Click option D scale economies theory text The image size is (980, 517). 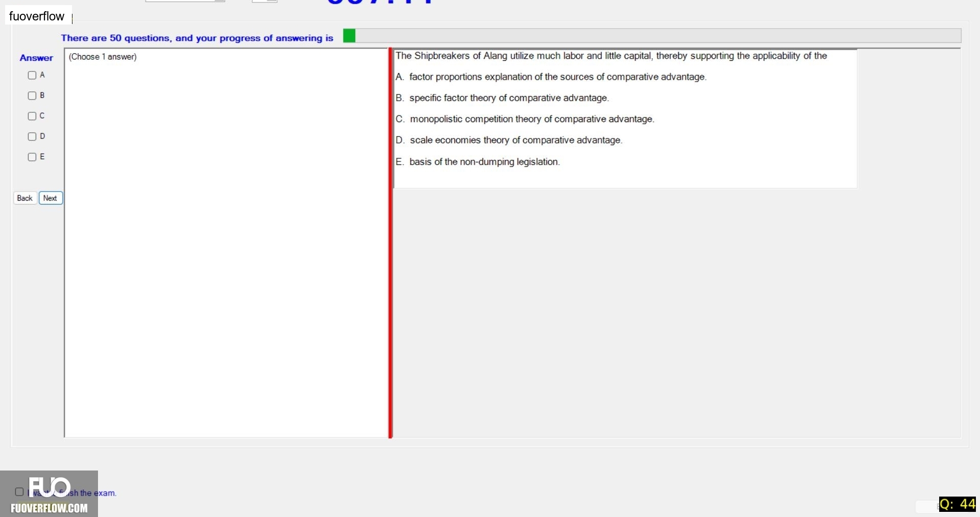pos(509,140)
